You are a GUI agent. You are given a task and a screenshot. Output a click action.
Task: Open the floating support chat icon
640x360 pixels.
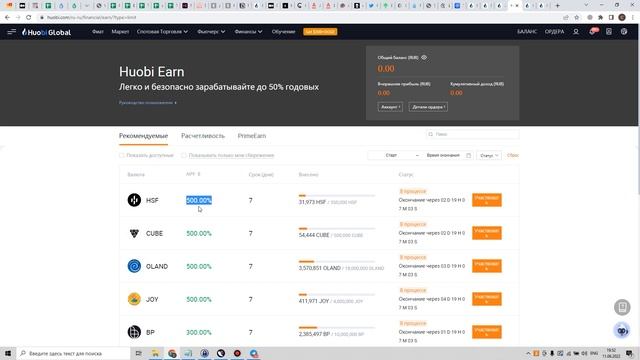point(622,330)
